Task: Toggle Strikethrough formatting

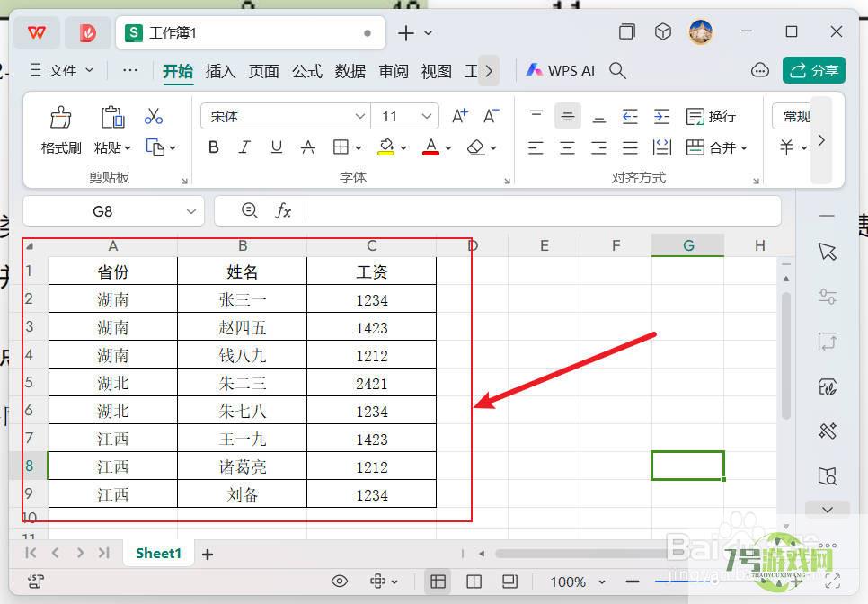Action: [308, 147]
